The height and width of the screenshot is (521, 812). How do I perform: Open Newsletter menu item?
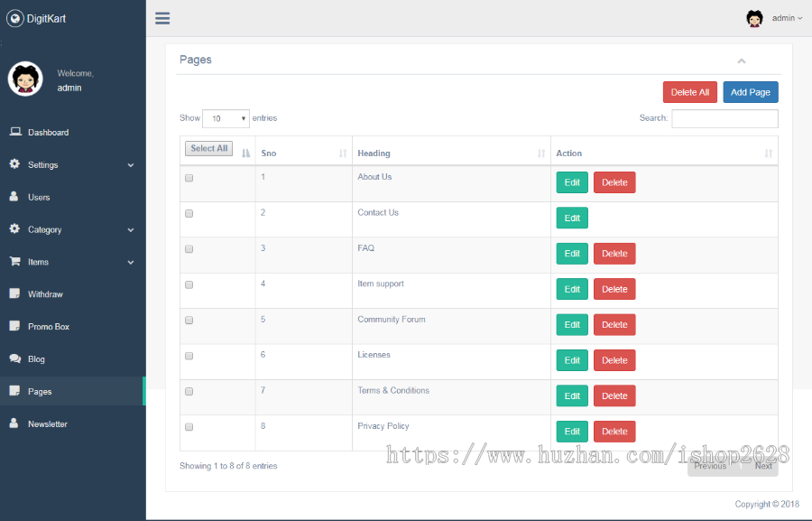[72, 423]
